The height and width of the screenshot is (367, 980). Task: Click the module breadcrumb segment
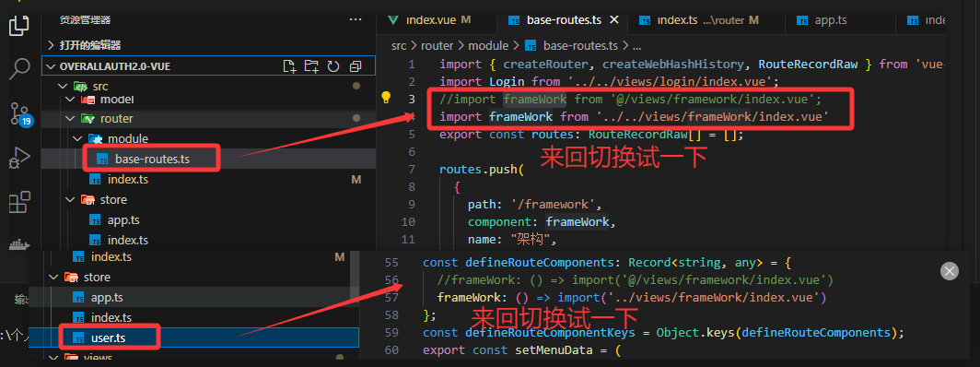point(488,45)
